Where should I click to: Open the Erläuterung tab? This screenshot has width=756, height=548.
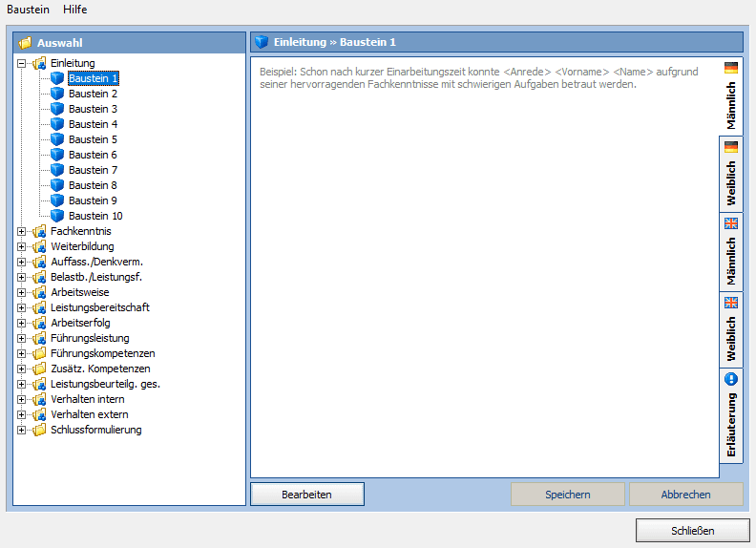731,416
